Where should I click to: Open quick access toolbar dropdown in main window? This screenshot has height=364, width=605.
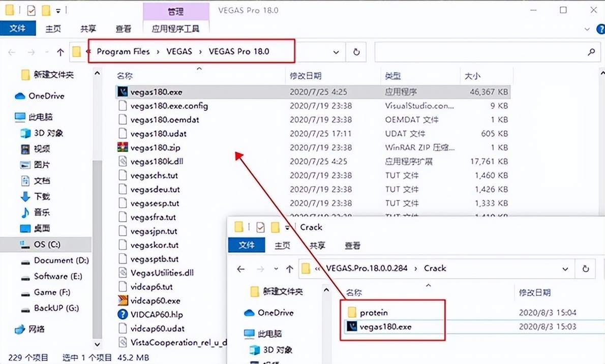click(58, 11)
